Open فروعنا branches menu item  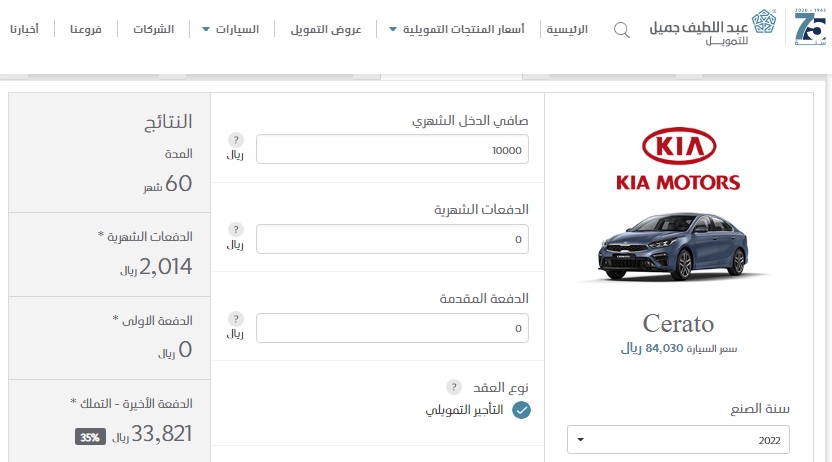tap(86, 29)
